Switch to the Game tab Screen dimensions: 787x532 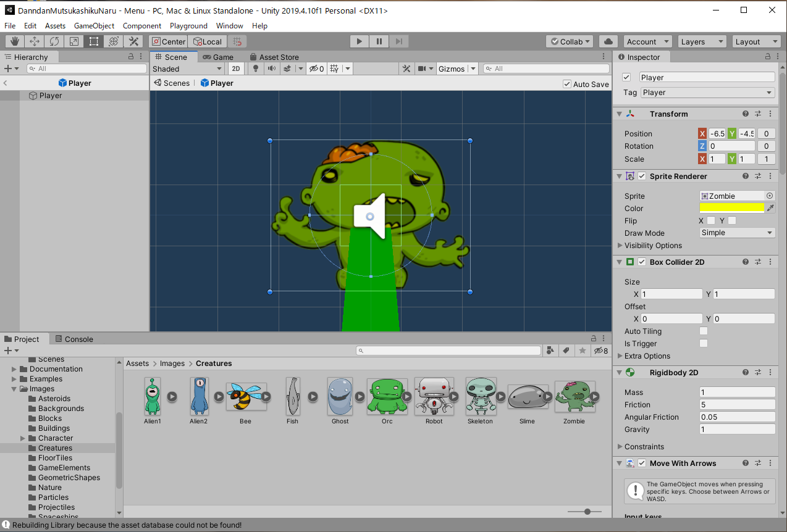pos(217,57)
